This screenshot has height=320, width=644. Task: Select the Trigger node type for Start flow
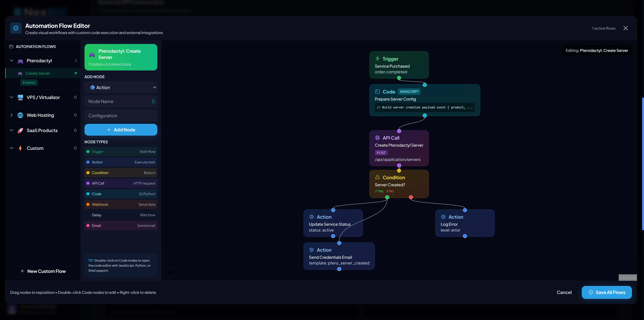(x=121, y=151)
